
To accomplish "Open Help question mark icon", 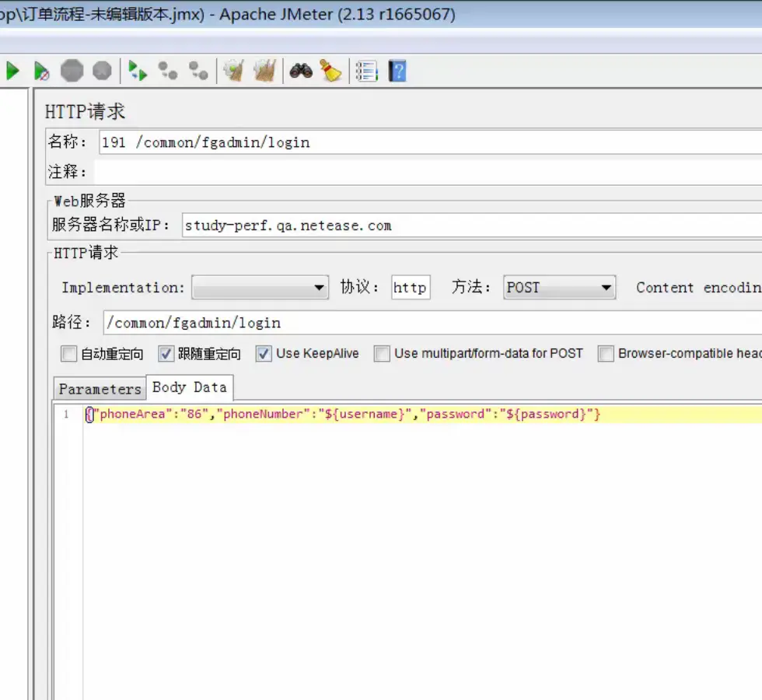I will (x=397, y=72).
